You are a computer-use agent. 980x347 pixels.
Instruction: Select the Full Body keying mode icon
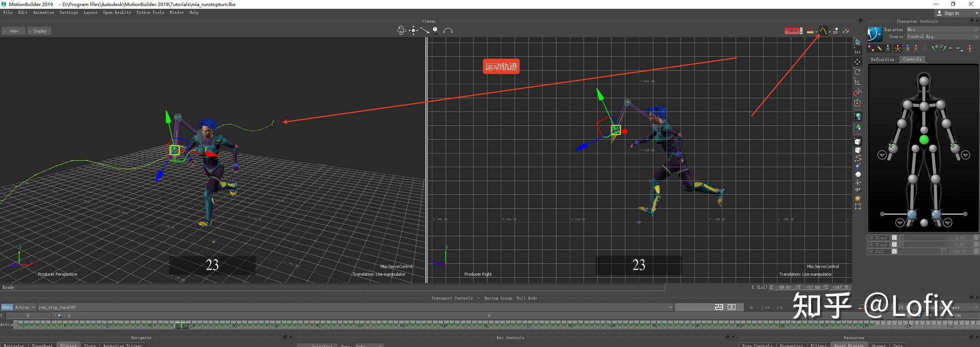click(x=898, y=49)
